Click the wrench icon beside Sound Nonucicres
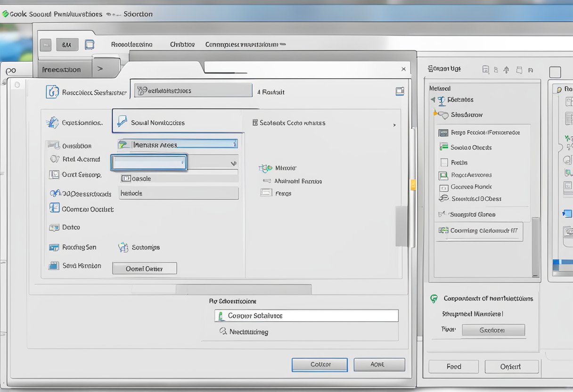The height and width of the screenshot is (392, 573). point(122,122)
